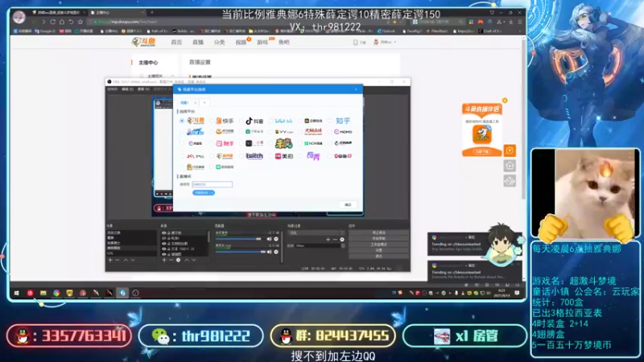Go to browser home page
The image size is (644, 362).
(62, 22)
